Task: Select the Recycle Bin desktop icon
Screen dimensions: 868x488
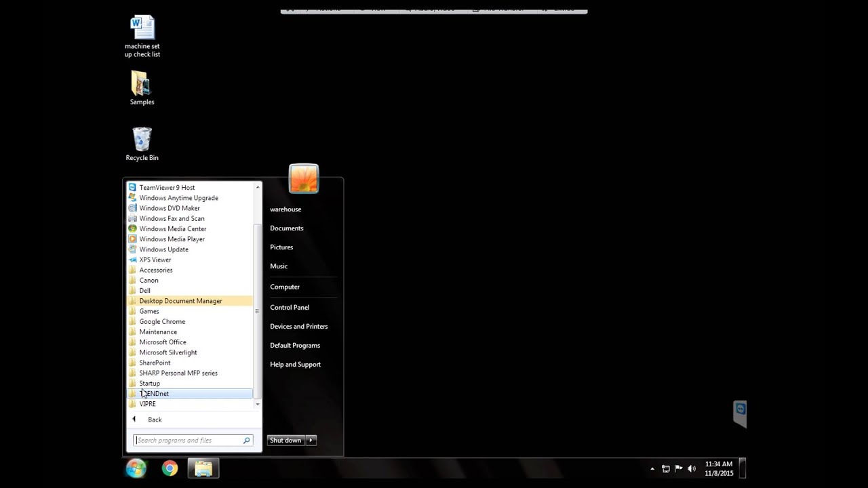Action: [x=142, y=144]
